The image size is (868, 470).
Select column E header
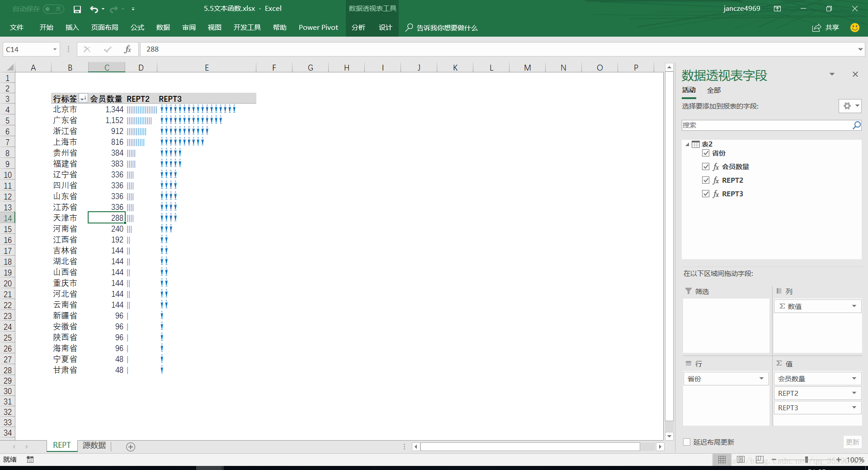click(207, 67)
